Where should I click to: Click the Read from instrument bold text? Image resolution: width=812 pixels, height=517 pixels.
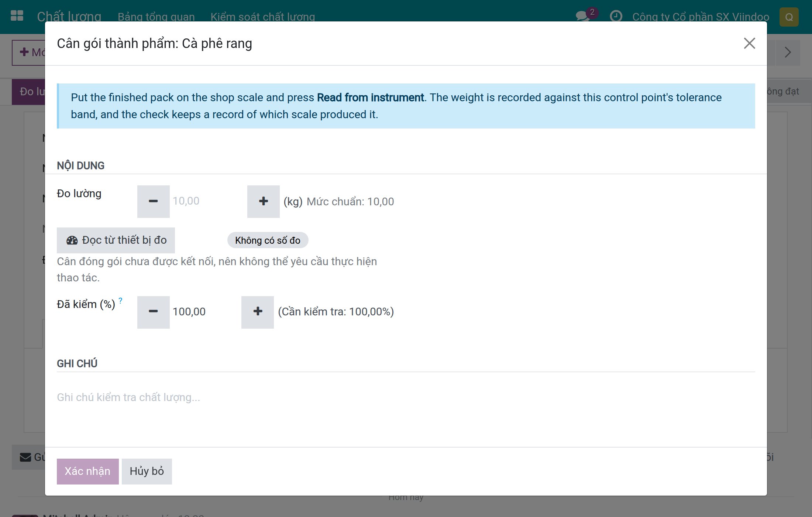click(370, 97)
